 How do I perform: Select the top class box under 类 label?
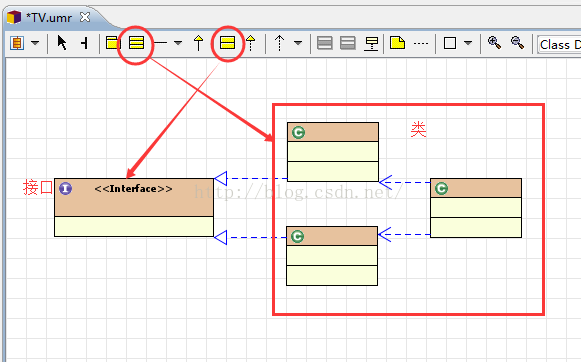coord(333,152)
